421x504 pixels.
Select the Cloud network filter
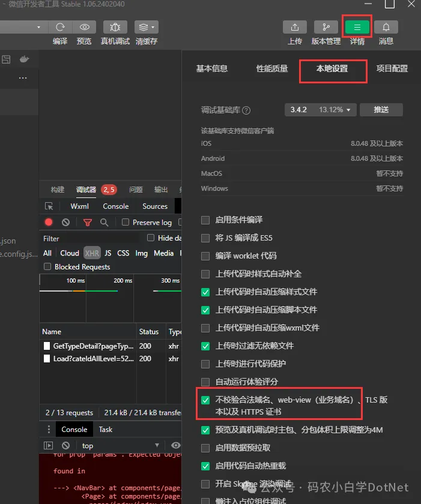point(70,253)
